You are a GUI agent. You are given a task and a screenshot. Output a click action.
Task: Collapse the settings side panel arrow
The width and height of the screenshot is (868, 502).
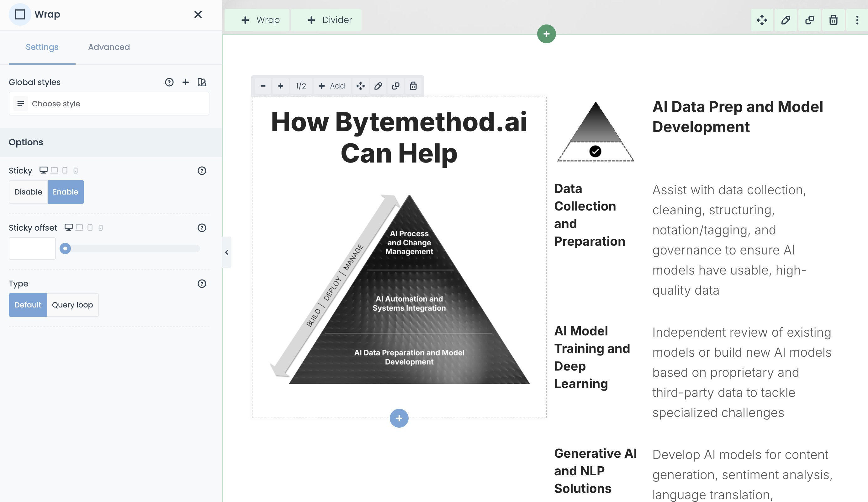coord(227,252)
